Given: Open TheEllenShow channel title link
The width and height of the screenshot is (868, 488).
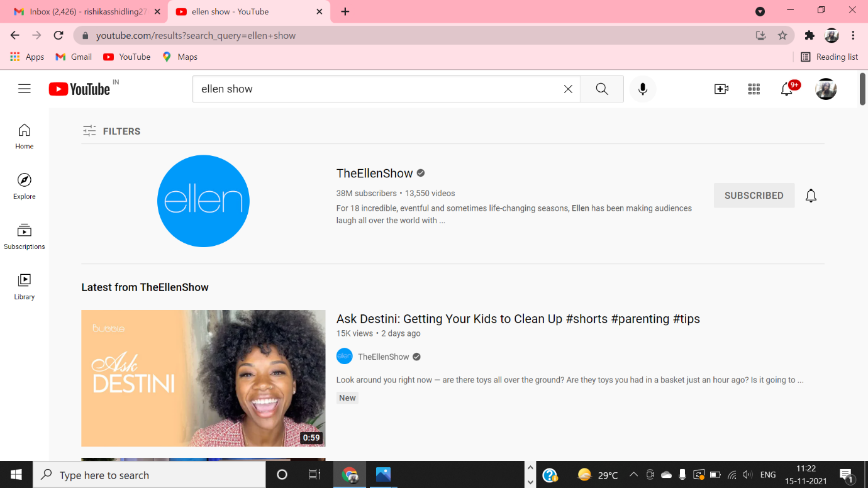Looking at the screenshot, I should (x=375, y=174).
